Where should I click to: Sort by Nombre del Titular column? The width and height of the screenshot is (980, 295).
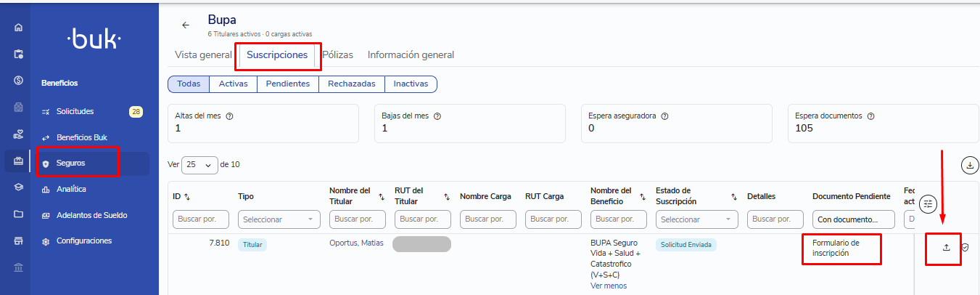coord(382,196)
